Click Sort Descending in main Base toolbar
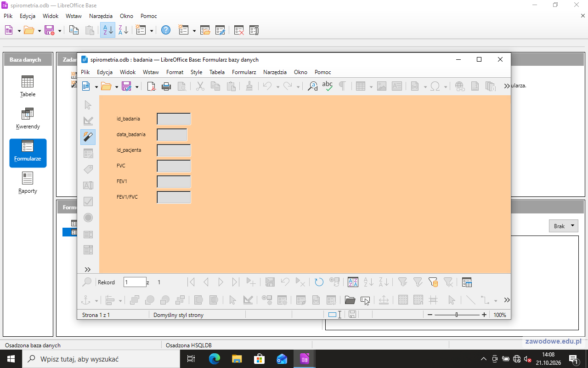This screenshot has width=588, height=368. (123, 30)
